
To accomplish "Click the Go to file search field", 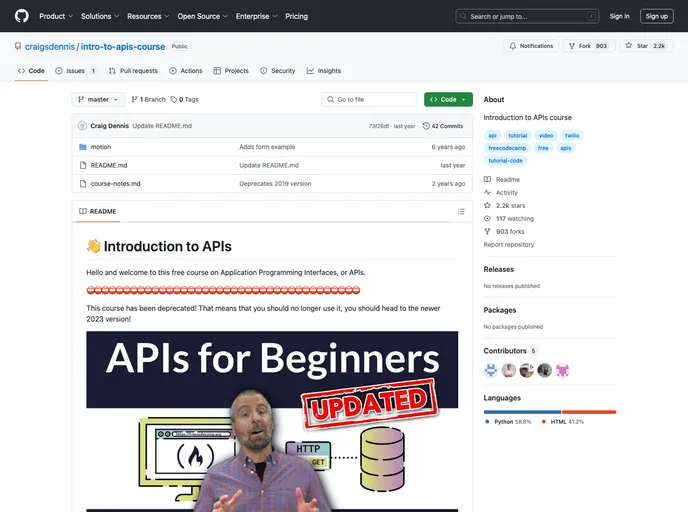I will point(369,100).
